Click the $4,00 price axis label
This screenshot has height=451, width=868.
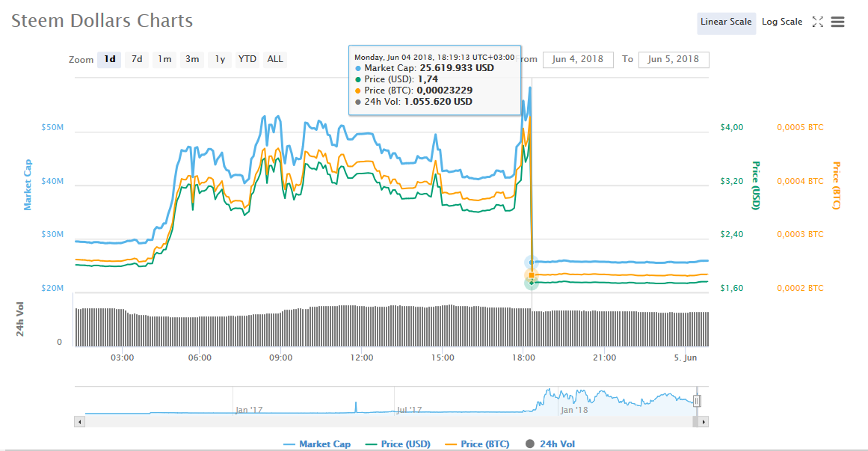pos(732,127)
